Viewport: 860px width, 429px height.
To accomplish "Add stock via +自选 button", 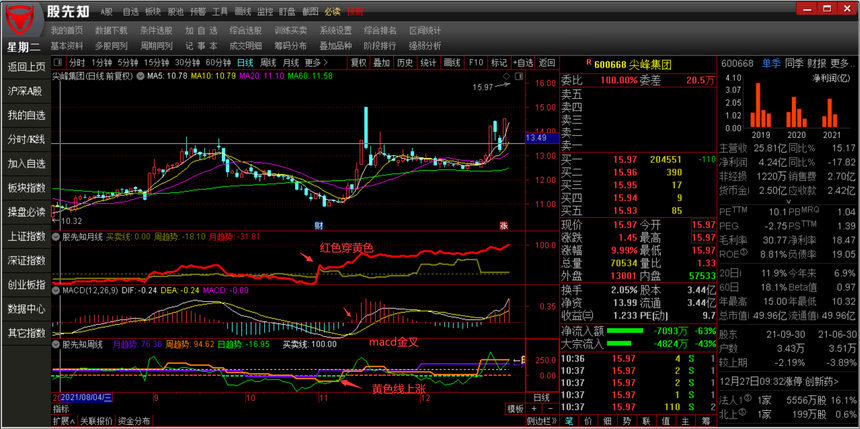I will 523,63.
